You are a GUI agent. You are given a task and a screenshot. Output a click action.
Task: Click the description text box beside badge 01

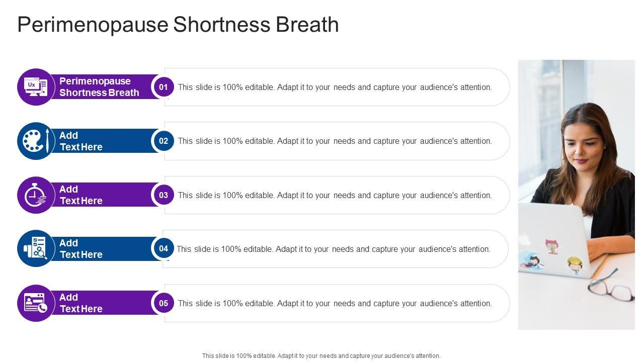tap(335, 87)
